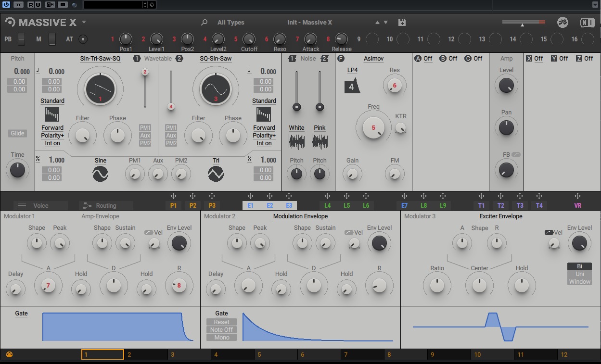The width and height of the screenshot is (601, 364).
Task: Click oscillator 1 Standard mode icon
Action: 52,114
